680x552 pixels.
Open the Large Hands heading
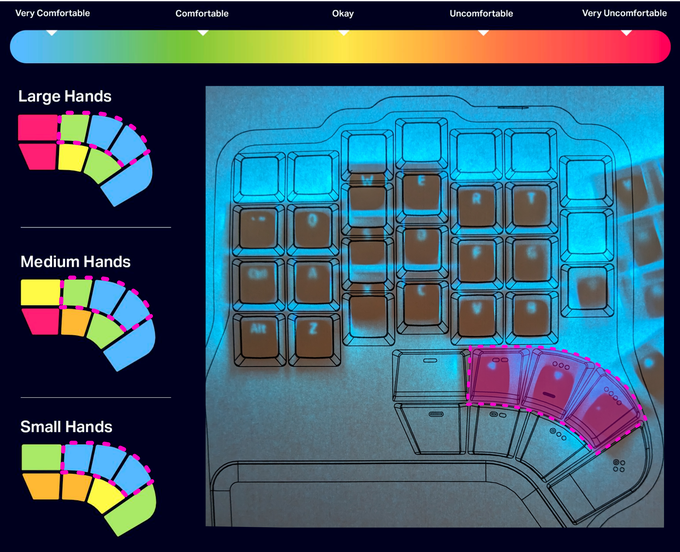[65, 96]
